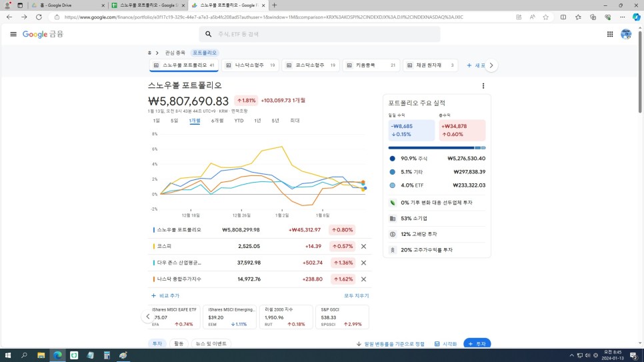Sort by 일일 변동률
This screenshot has height=362, width=644.
coord(391,344)
